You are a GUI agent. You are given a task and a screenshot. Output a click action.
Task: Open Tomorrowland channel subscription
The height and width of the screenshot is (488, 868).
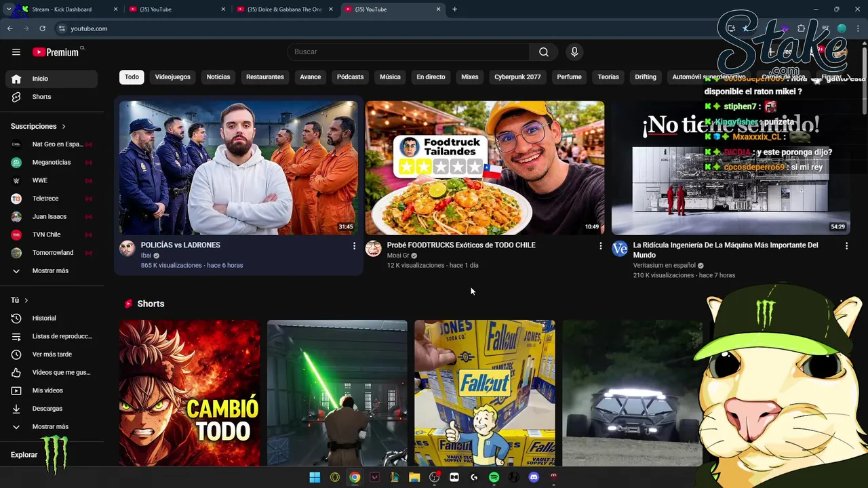coord(52,253)
